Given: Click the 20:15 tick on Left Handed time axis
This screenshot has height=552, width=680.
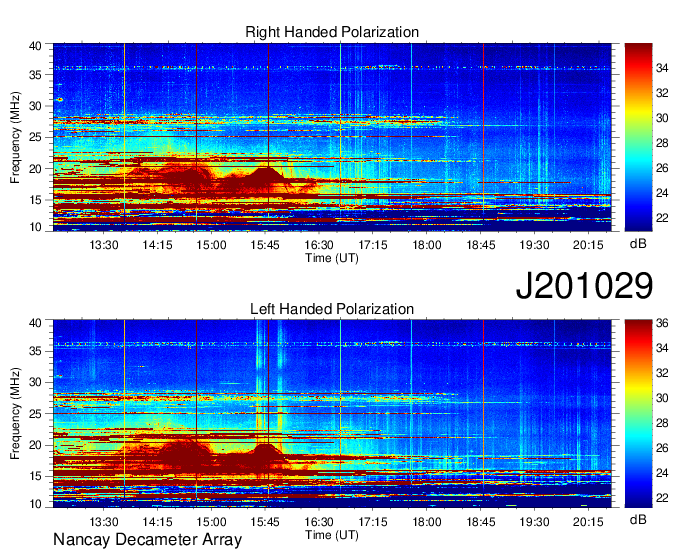Looking at the screenshot, I should pos(588,522).
